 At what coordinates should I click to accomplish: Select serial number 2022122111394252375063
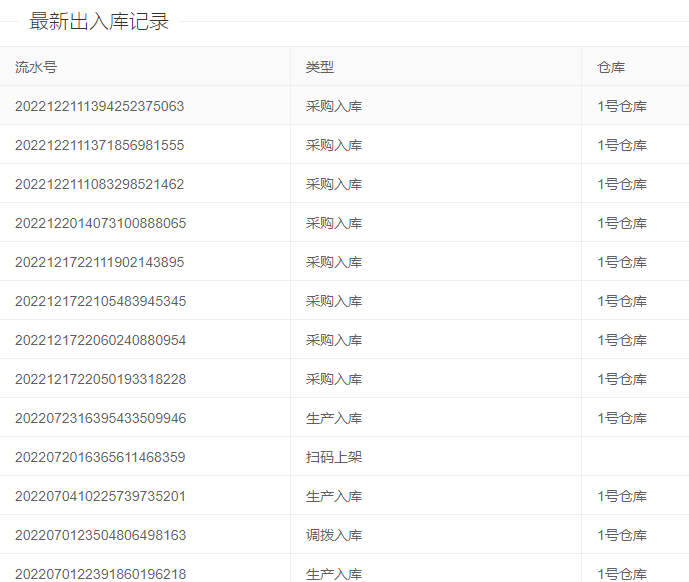[x=99, y=106]
